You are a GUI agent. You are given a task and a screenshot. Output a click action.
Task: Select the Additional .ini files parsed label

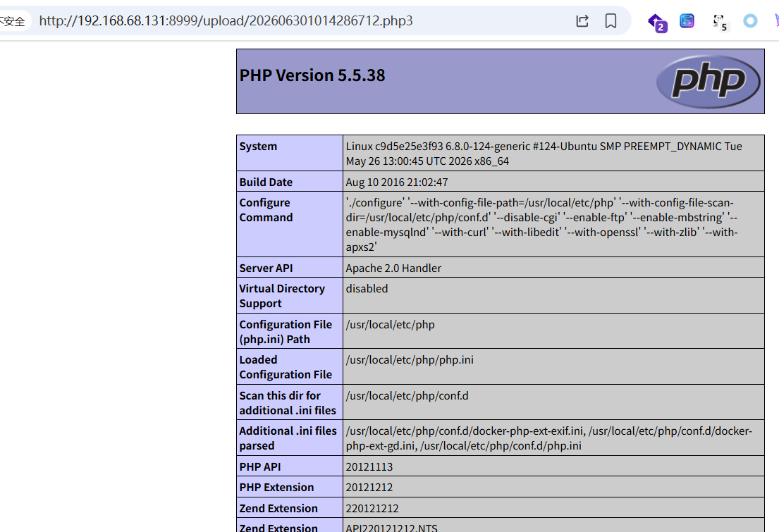coord(288,438)
